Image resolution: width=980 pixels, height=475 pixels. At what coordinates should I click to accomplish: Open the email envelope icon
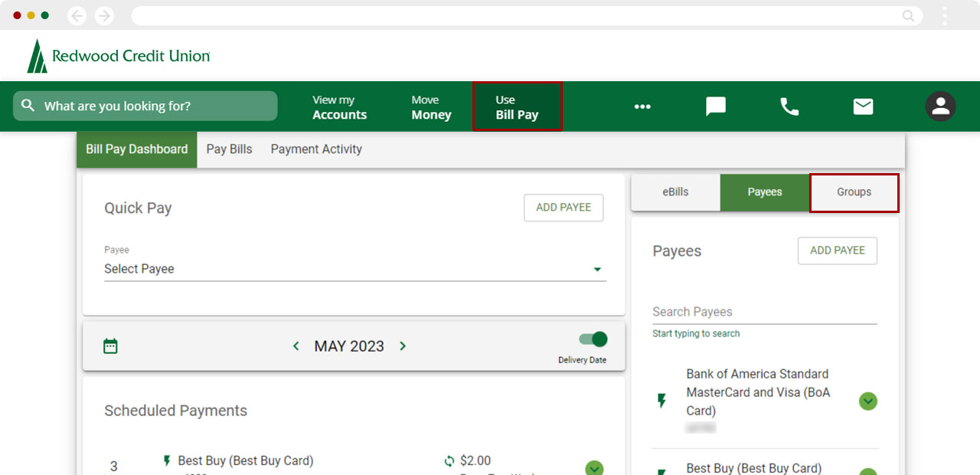[863, 106]
